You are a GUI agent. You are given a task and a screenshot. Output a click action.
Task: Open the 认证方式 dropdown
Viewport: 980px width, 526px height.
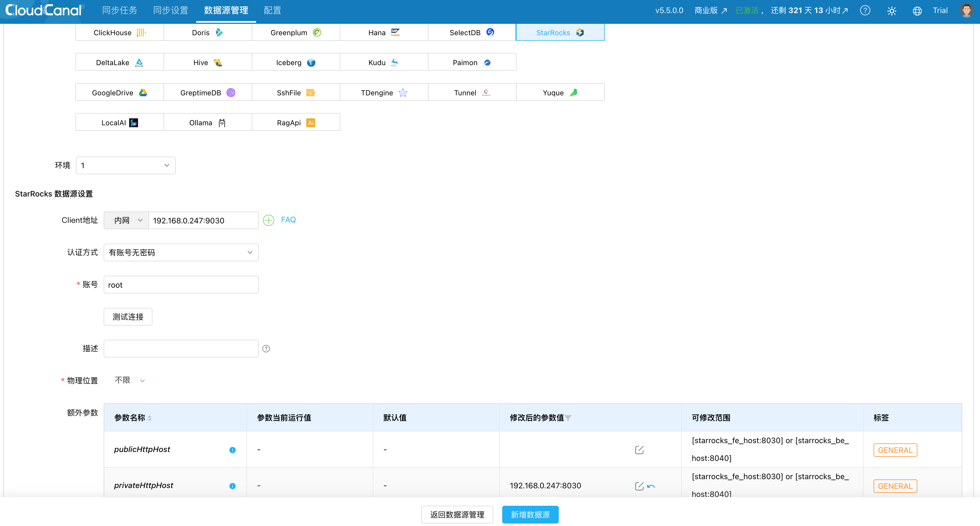point(181,252)
